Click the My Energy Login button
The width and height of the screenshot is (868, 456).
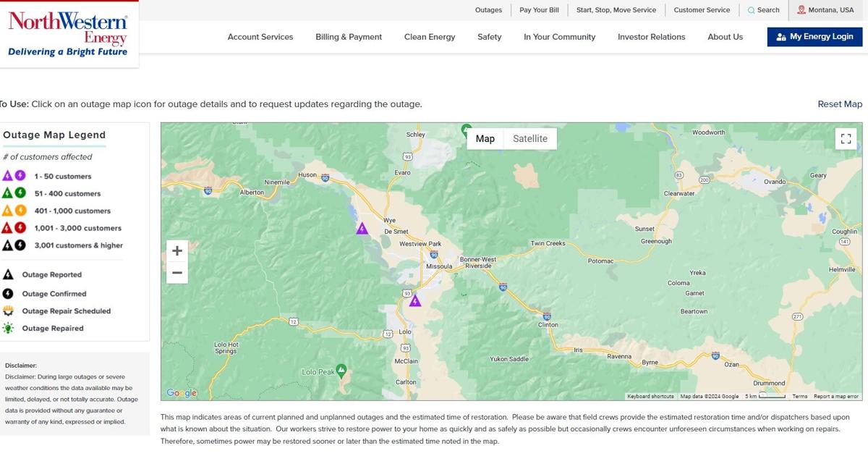point(814,37)
